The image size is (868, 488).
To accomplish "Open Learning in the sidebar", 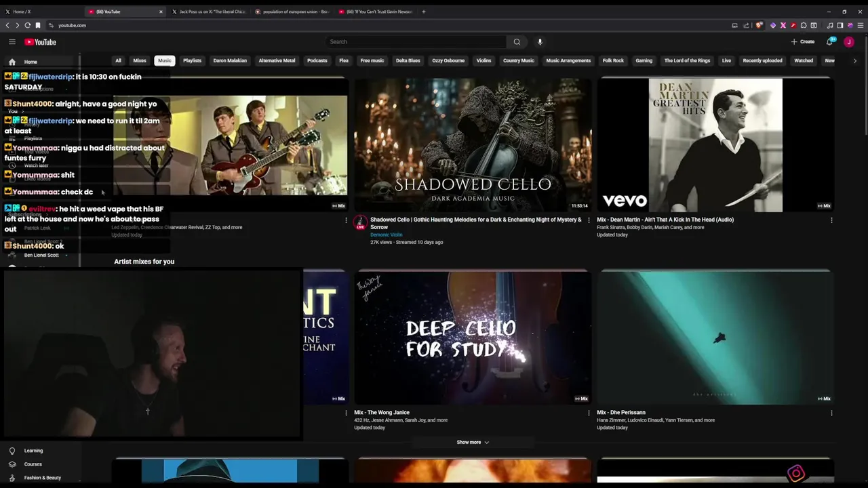I will tap(33, 451).
